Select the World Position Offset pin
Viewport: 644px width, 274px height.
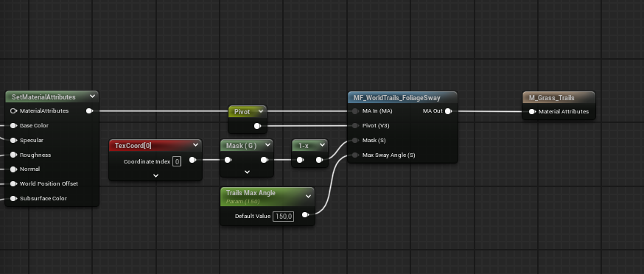[13, 183]
